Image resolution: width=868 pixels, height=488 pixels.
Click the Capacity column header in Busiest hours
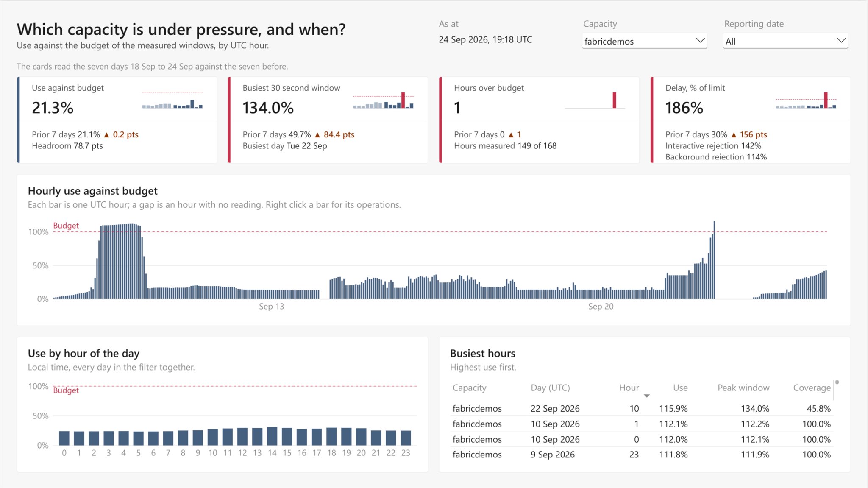469,388
